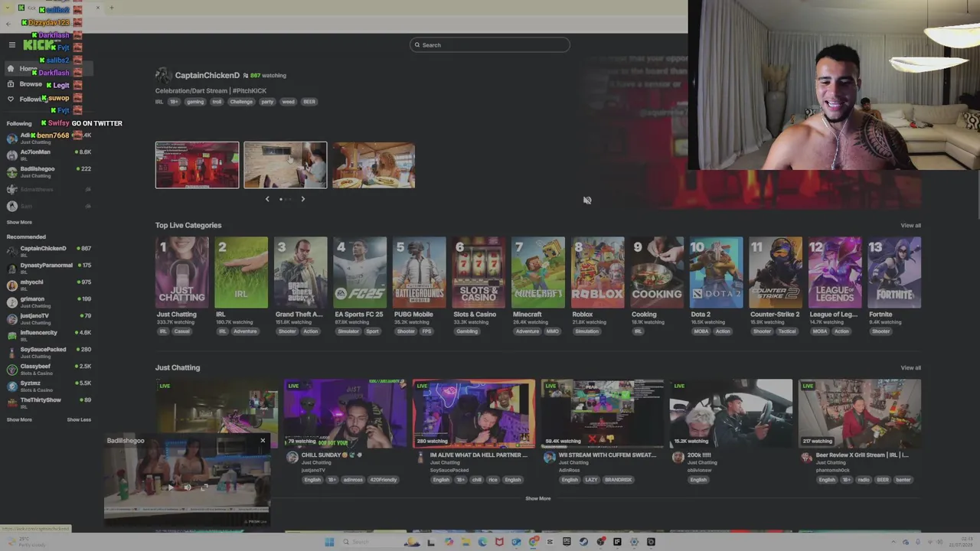980x551 pixels.
Task: Open Ac7ionMan in Following list
Action: 48,155
